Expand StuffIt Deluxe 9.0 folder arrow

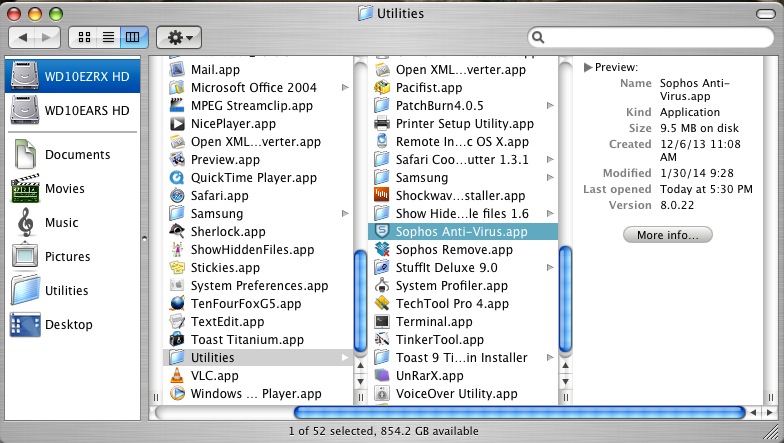(x=550, y=268)
